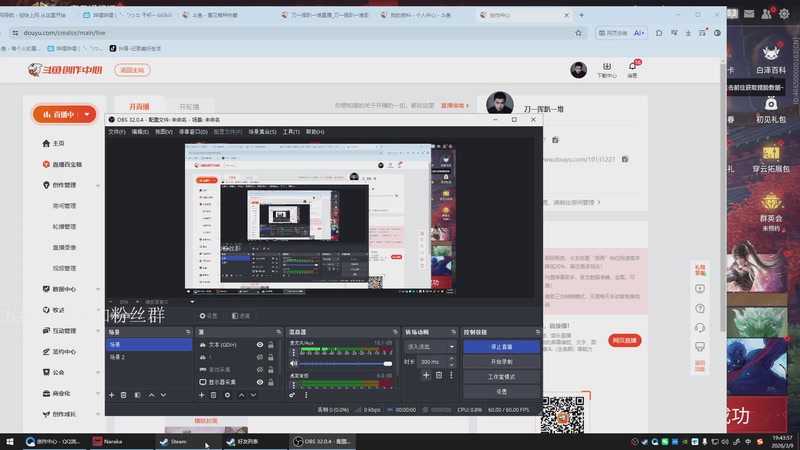Screen dimensions: 800x450
Task: Select 场景 2 in scenes list
Action: [x=149, y=357]
